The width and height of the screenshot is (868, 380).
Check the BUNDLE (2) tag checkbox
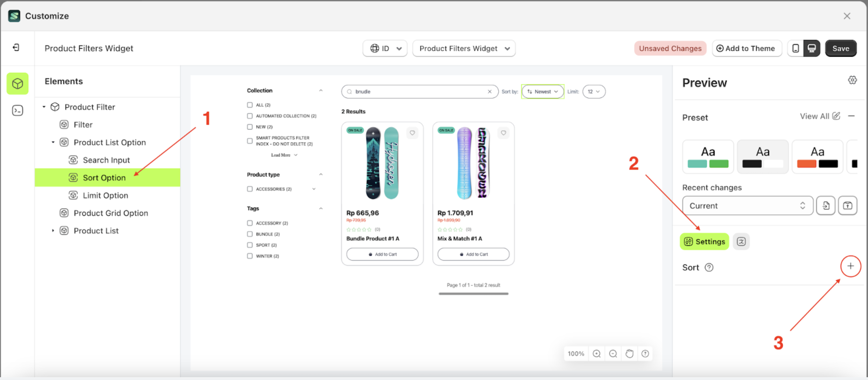[250, 234]
